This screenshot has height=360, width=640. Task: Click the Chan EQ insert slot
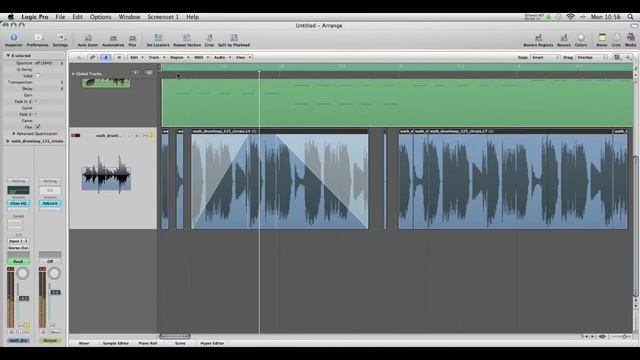pyautogui.click(x=18, y=203)
